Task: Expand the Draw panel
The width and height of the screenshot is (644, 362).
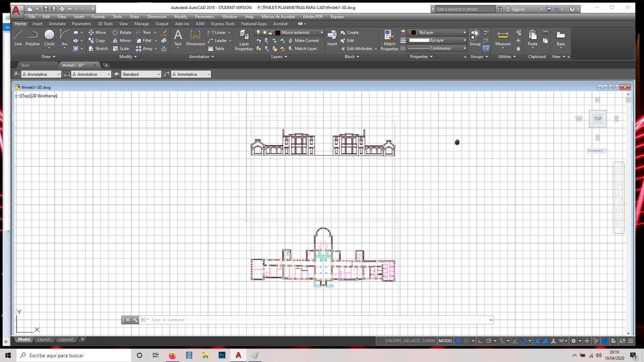Action: pos(48,56)
